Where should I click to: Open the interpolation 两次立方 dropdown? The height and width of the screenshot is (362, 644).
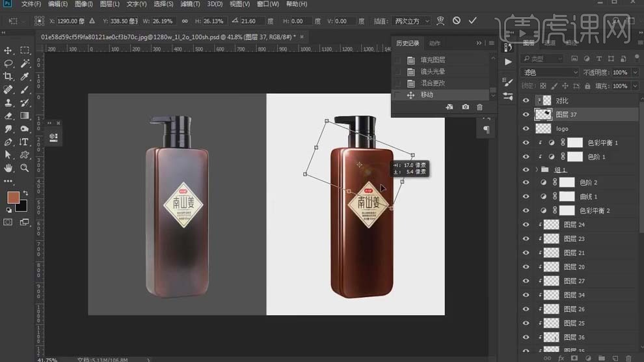tap(411, 21)
